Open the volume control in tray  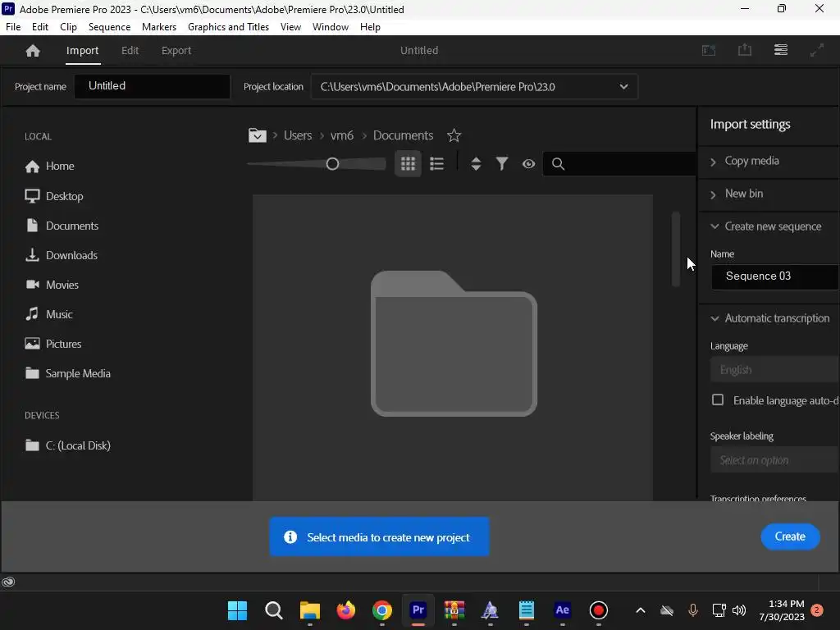pyautogui.click(x=739, y=610)
